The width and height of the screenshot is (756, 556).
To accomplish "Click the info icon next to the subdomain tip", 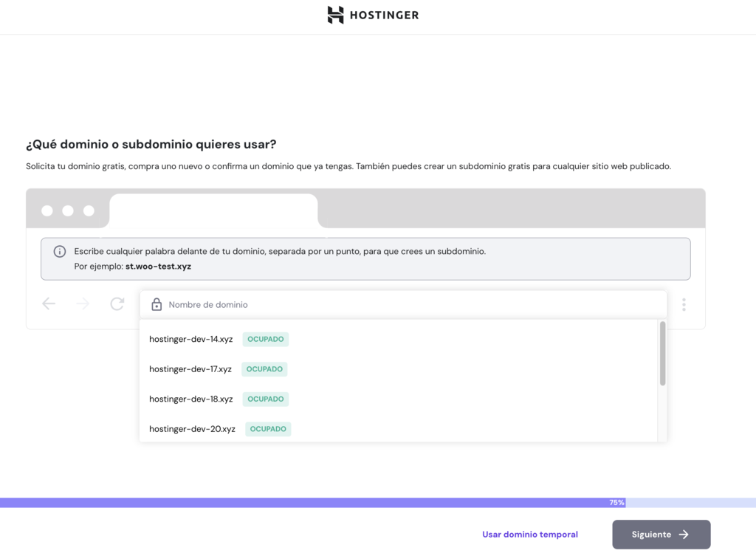I will [59, 251].
